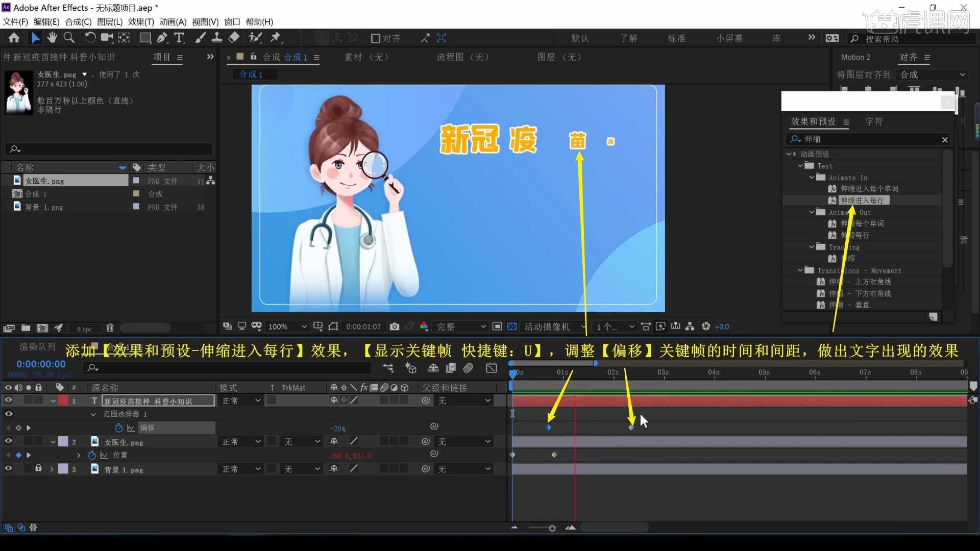Collapse the Animate In folder

tap(812, 178)
